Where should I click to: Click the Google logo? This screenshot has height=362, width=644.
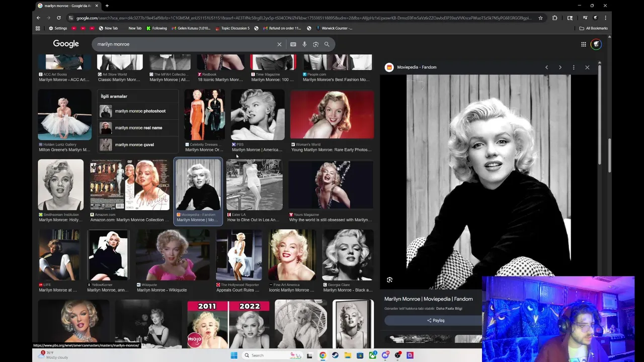pos(66,44)
